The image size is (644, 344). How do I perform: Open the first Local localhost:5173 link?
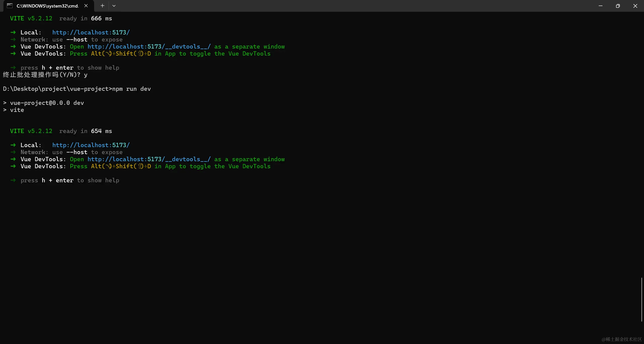[x=91, y=32]
